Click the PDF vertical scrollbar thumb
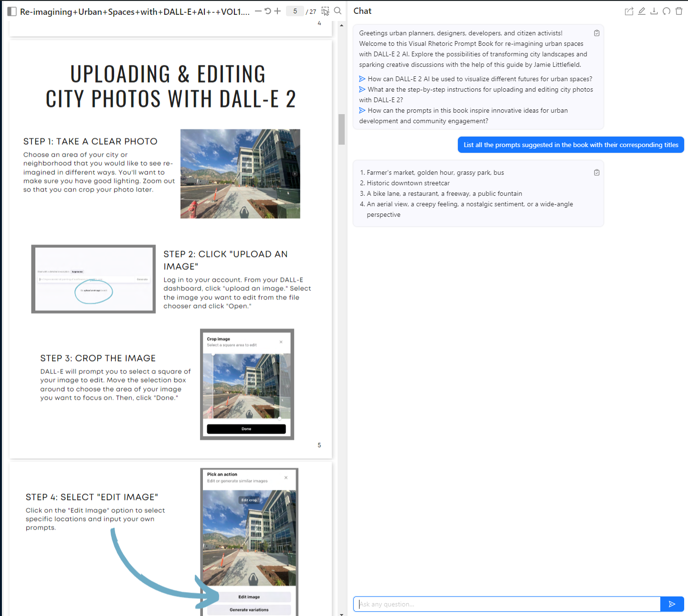Screen dimensions: 688x616 341,129
